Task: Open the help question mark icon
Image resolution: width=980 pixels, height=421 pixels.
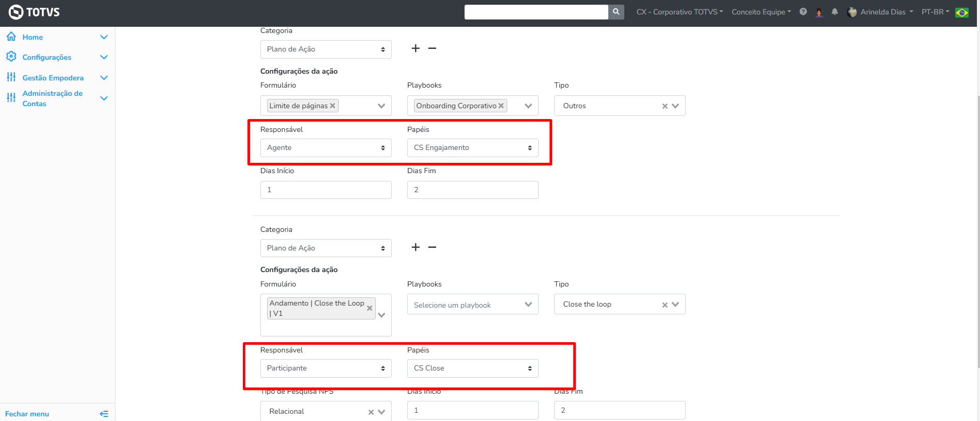Action: (803, 12)
